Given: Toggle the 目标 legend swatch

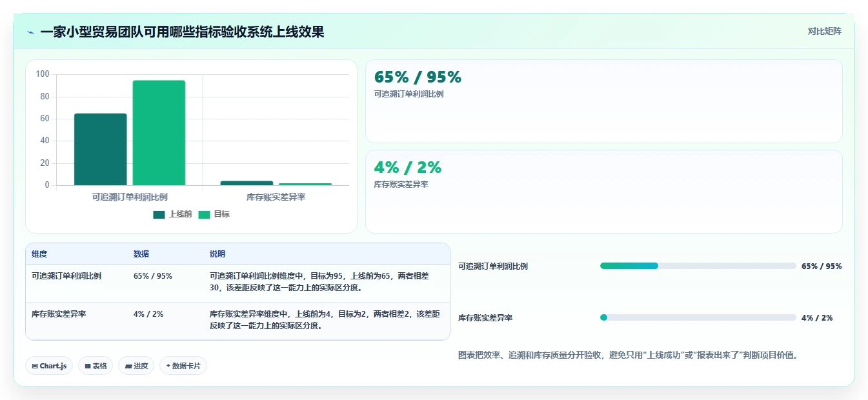Looking at the screenshot, I should (x=204, y=214).
